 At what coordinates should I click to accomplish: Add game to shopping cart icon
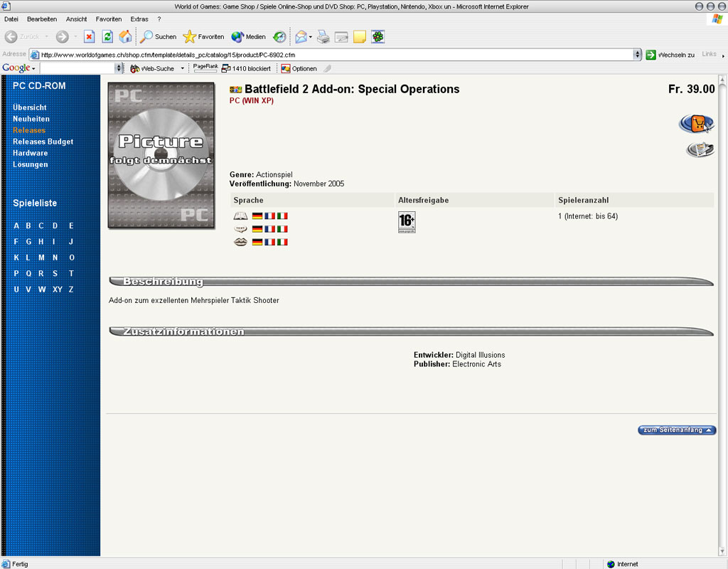click(x=697, y=124)
